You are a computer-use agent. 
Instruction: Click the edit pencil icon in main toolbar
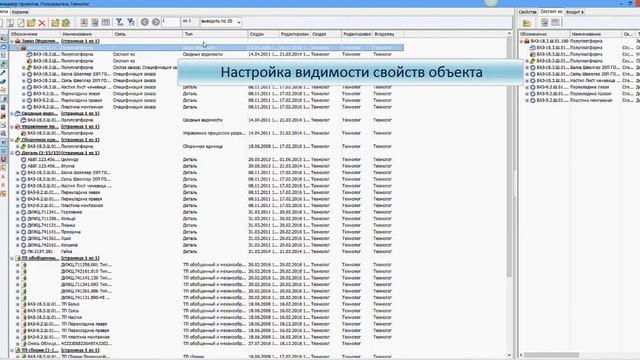click(20, 23)
